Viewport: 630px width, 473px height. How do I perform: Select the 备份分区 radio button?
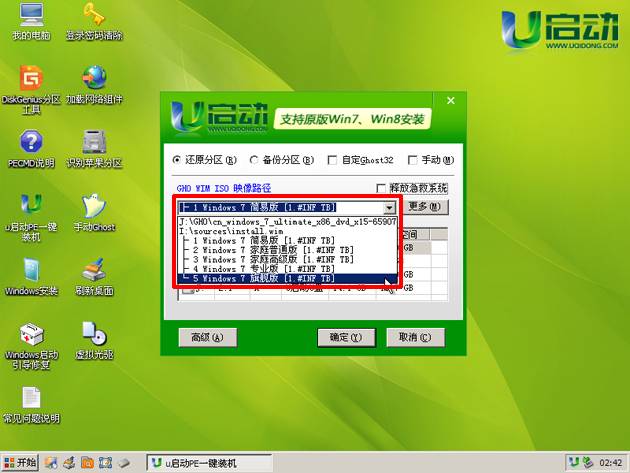tap(254, 159)
